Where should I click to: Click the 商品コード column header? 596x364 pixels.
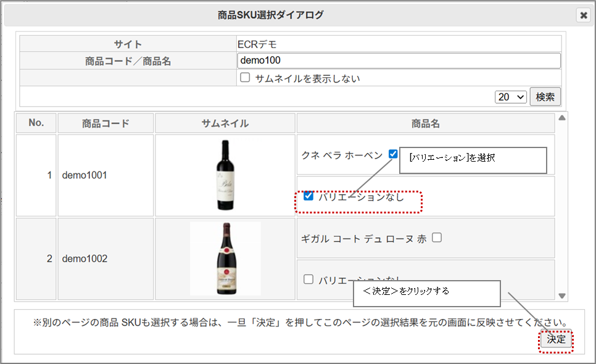click(x=106, y=123)
